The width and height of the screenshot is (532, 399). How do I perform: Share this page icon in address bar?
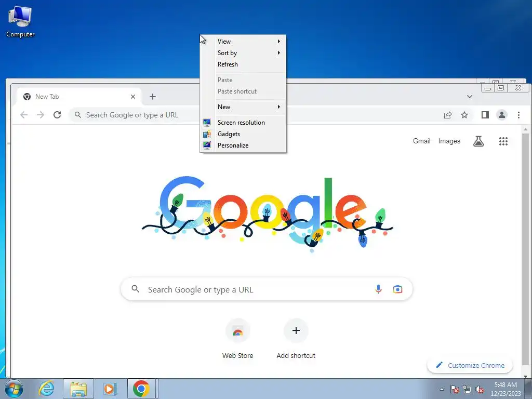point(448,115)
